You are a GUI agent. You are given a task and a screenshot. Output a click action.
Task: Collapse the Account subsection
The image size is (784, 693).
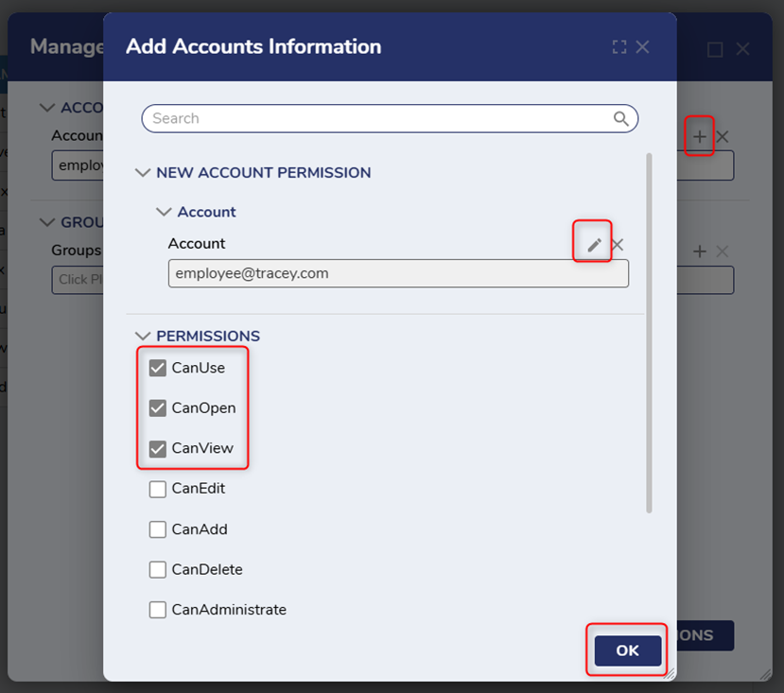pos(165,212)
